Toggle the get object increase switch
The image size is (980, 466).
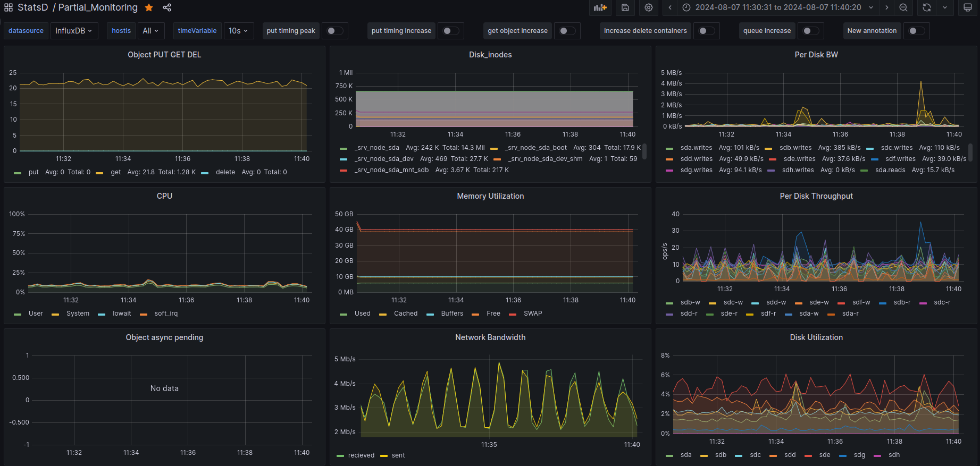pyautogui.click(x=567, y=31)
